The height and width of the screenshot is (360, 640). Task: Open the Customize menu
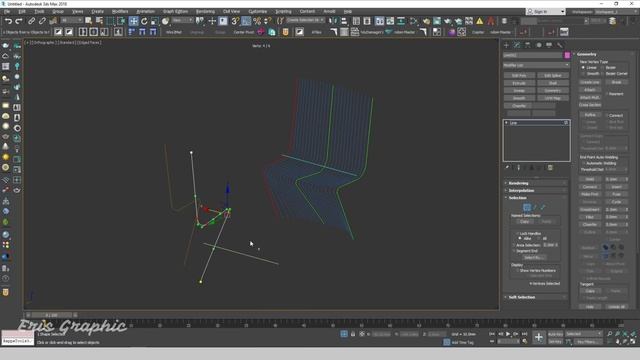click(x=258, y=11)
